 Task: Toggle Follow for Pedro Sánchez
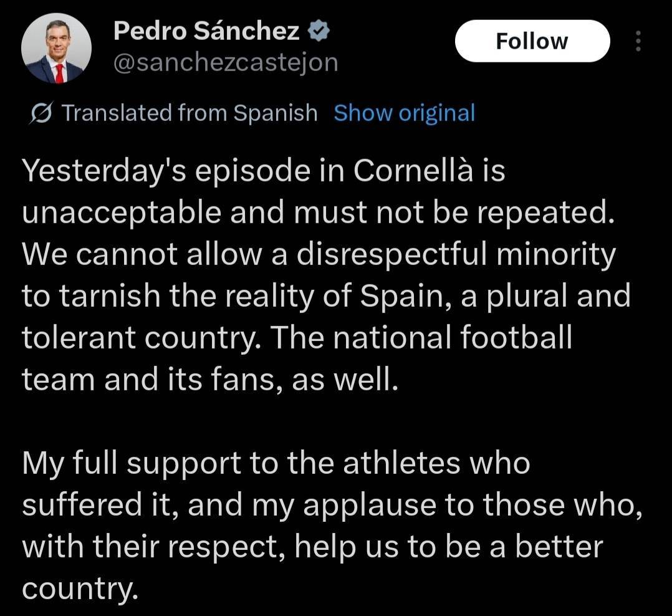[532, 41]
